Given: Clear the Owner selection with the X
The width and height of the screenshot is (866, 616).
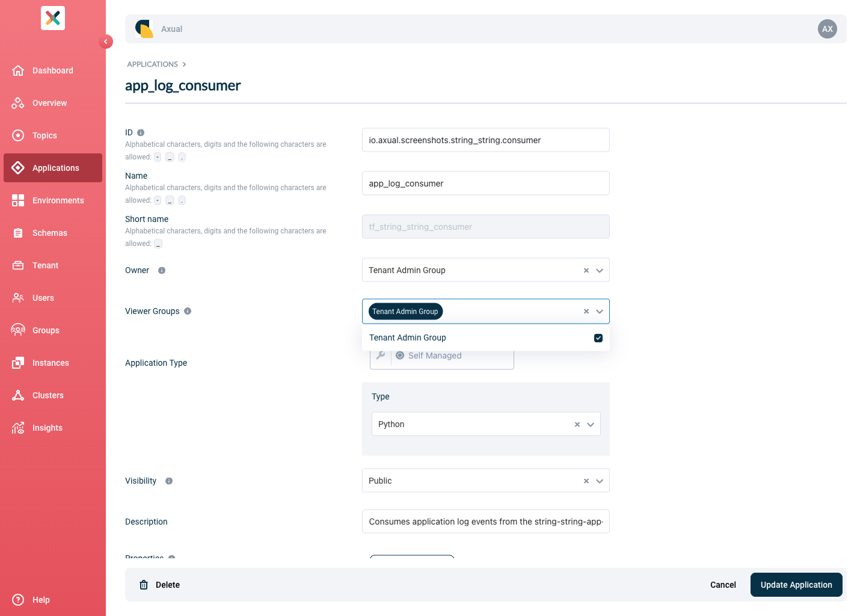Looking at the screenshot, I should tap(586, 271).
